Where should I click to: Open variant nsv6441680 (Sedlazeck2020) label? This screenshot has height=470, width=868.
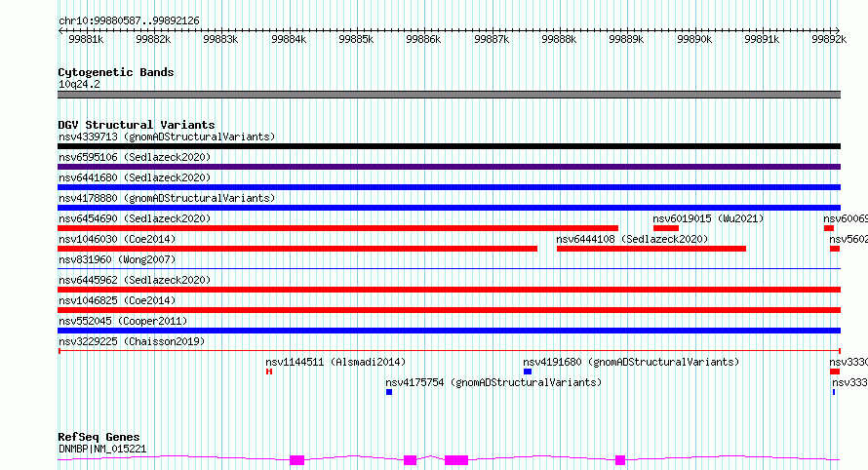135,177
